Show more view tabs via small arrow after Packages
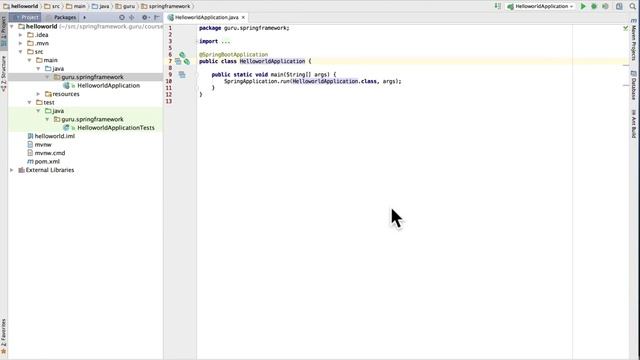The width and height of the screenshot is (640, 360). pos(84,17)
